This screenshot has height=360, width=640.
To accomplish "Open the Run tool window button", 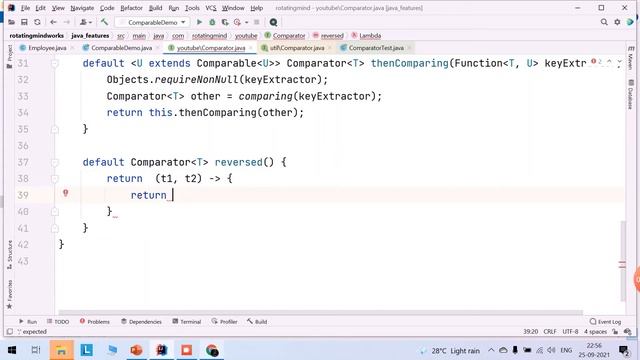I will tap(28, 322).
